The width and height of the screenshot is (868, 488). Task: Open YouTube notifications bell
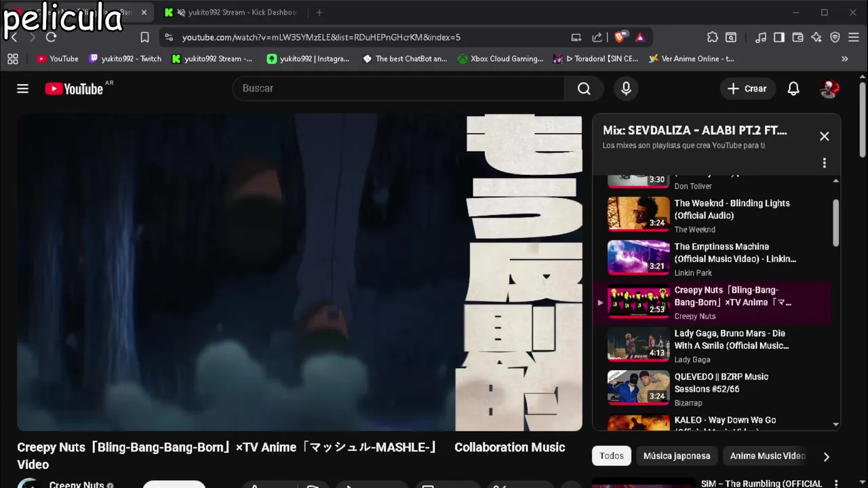793,89
